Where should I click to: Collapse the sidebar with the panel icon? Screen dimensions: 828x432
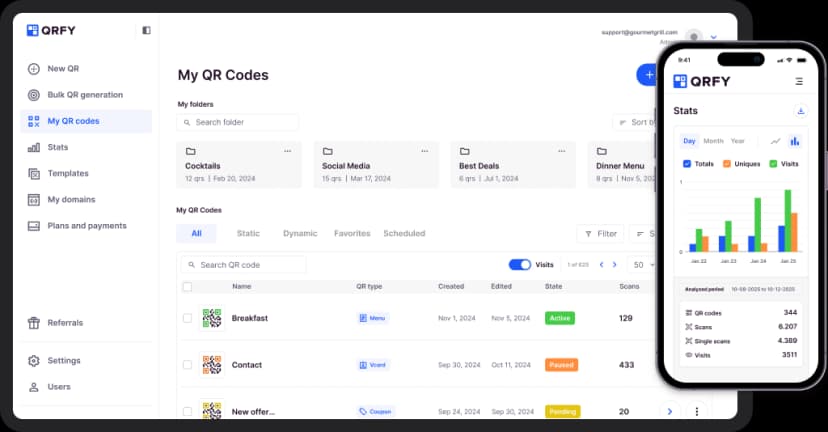[x=146, y=30]
